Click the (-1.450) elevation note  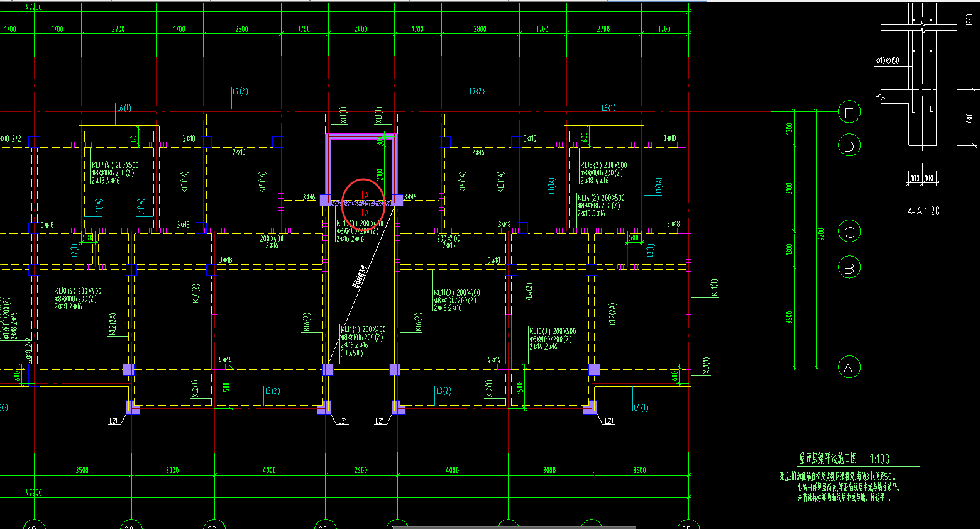pyautogui.click(x=351, y=353)
